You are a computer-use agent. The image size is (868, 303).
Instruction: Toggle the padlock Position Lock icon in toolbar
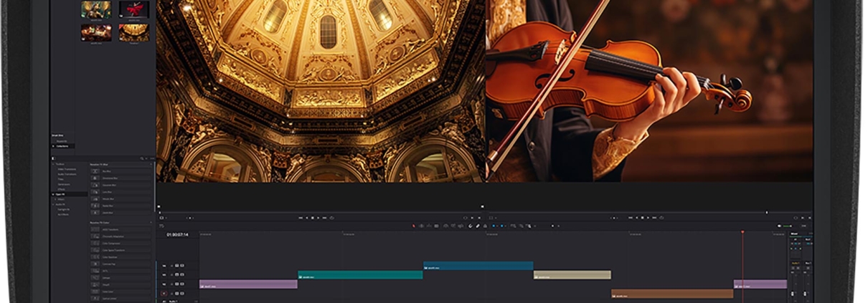pyautogui.click(x=485, y=226)
